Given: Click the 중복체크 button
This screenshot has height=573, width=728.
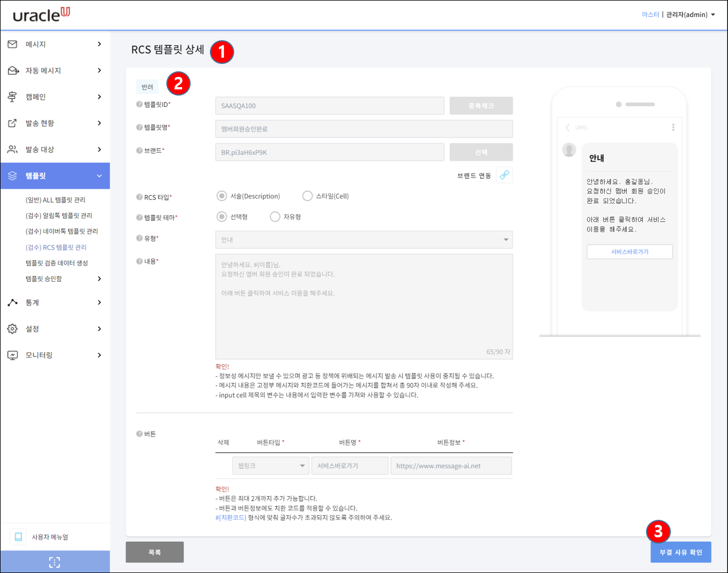Looking at the screenshot, I should click(x=481, y=106).
